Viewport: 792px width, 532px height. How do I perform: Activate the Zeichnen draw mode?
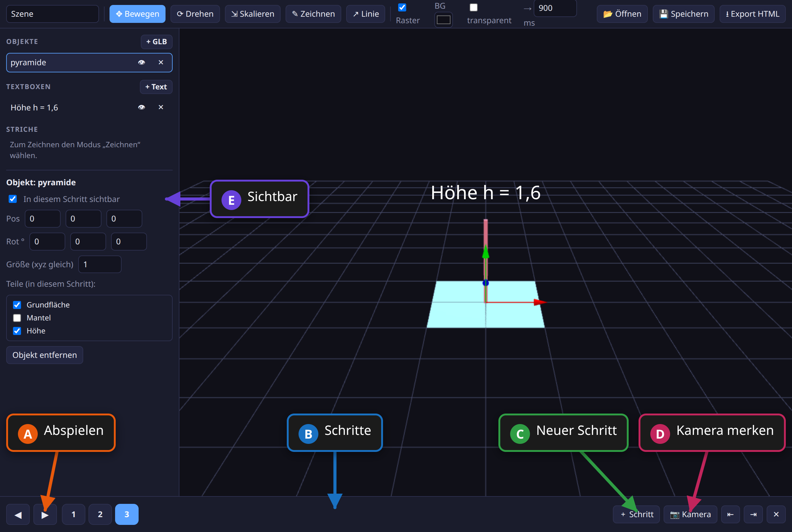(x=313, y=14)
